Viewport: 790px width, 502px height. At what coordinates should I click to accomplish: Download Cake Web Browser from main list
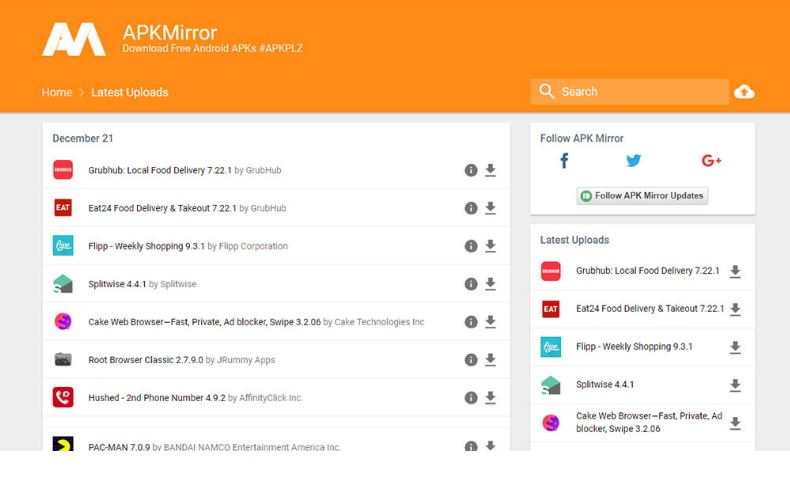[x=490, y=322]
